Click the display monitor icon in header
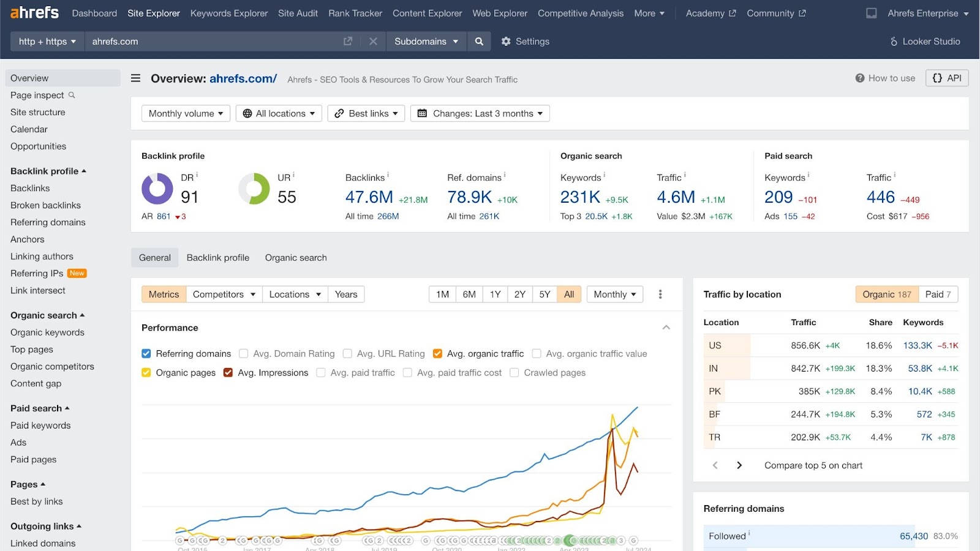Viewport: 980px width, 551px height. pyautogui.click(x=871, y=13)
